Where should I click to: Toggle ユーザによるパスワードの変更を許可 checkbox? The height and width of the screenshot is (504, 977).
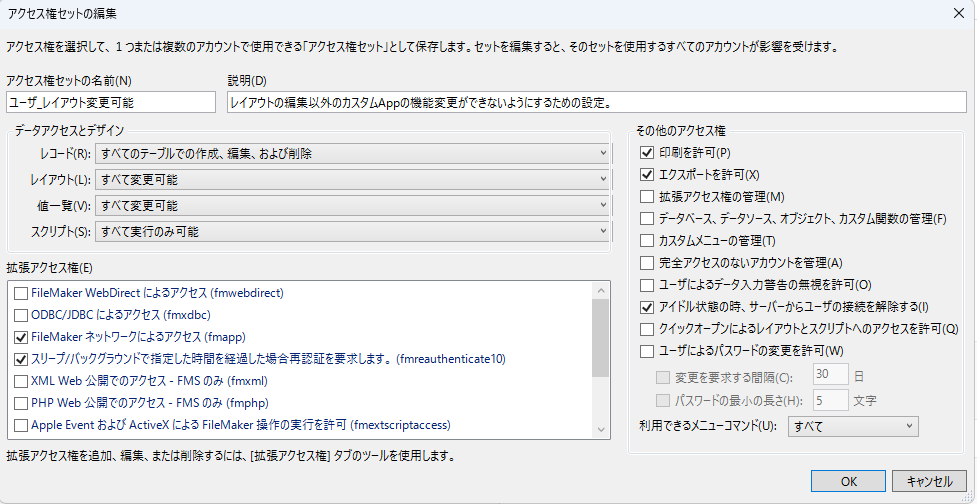coord(647,350)
